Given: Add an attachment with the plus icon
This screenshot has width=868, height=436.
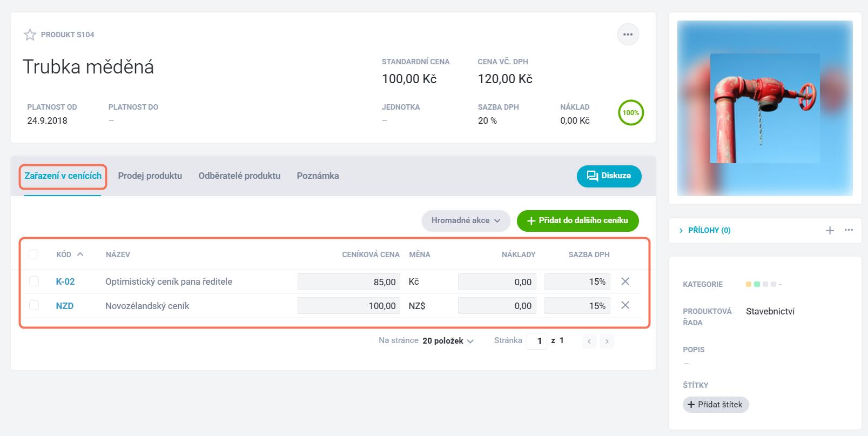Looking at the screenshot, I should (x=830, y=231).
